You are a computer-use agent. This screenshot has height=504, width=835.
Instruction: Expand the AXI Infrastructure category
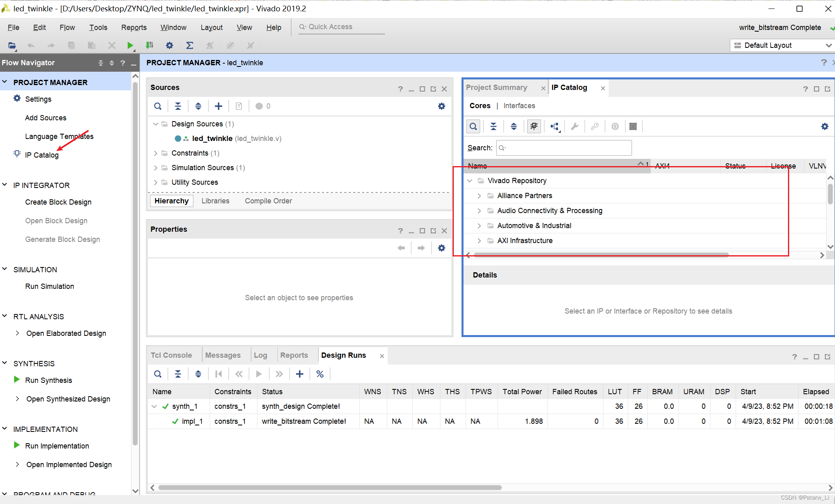[x=479, y=241]
